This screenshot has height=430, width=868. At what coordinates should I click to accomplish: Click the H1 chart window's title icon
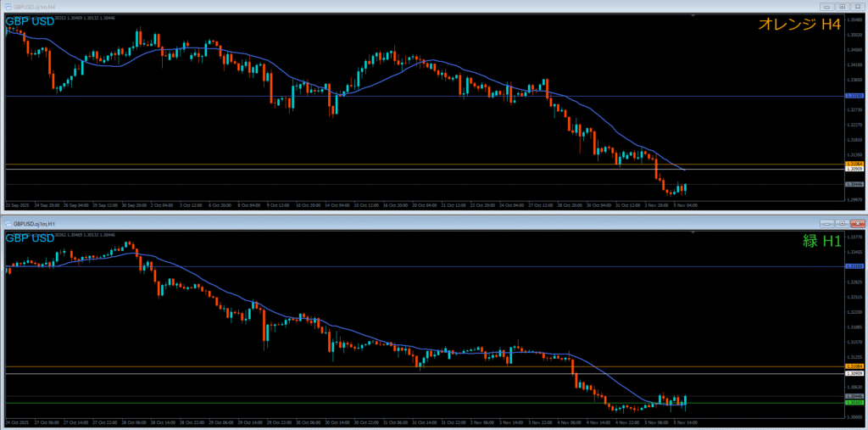pyautogui.click(x=8, y=223)
